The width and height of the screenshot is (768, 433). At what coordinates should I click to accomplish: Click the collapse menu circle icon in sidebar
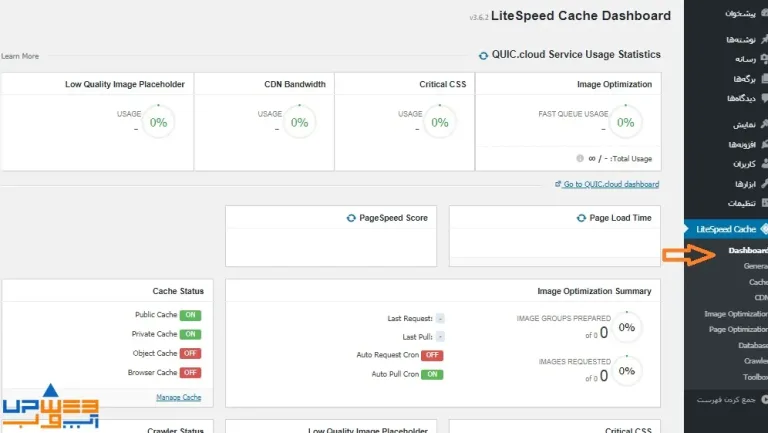764,400
